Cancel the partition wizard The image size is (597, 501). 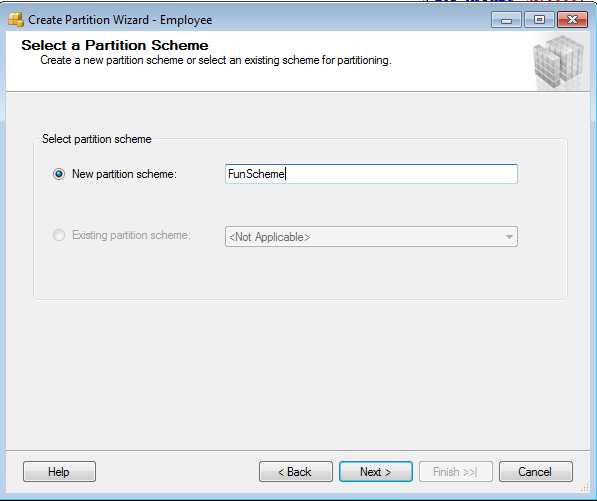point(536,472)
